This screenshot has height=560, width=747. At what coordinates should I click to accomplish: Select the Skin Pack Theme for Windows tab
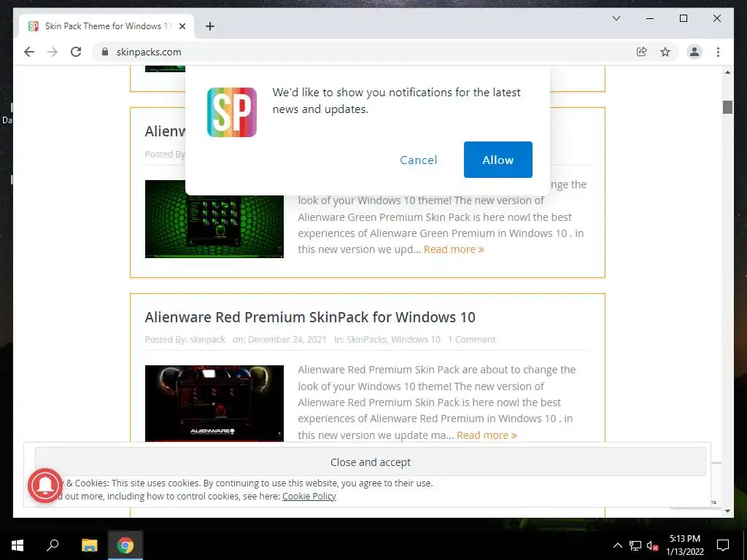click(106, 26)
